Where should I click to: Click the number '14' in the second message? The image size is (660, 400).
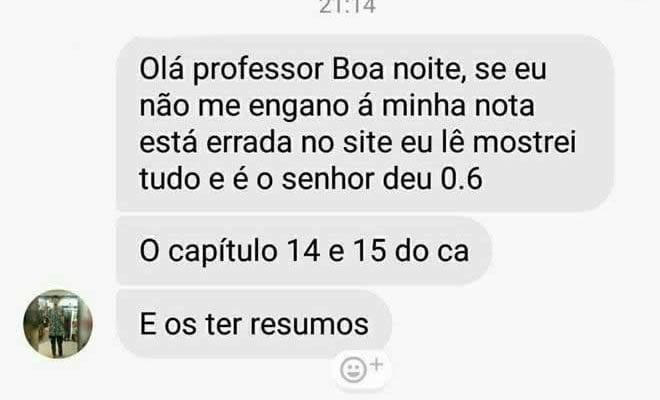coord(303,251)
